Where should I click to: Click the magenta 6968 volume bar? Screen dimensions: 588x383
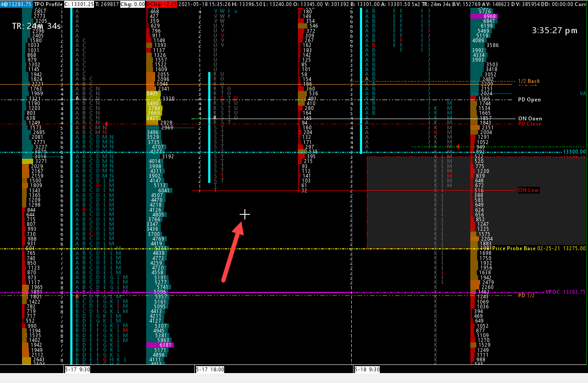pos(485,16)
